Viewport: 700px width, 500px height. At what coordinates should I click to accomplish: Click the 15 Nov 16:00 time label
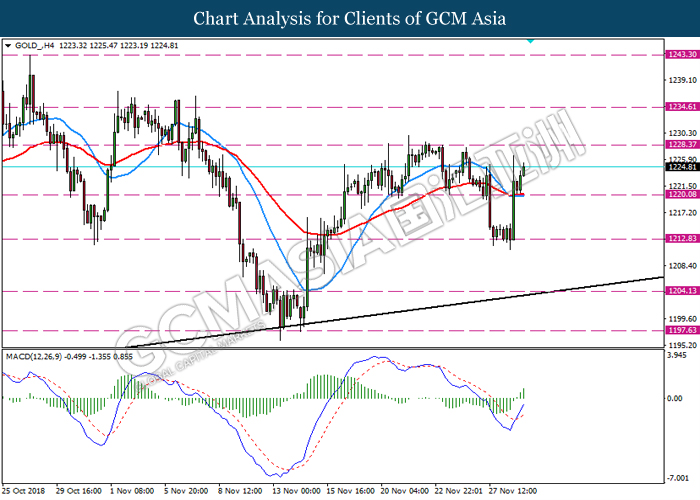pos(350,491)
